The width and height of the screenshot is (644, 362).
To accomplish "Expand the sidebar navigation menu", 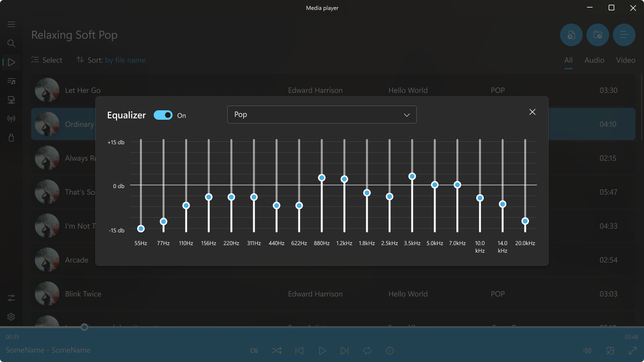I will coord(11,24).
